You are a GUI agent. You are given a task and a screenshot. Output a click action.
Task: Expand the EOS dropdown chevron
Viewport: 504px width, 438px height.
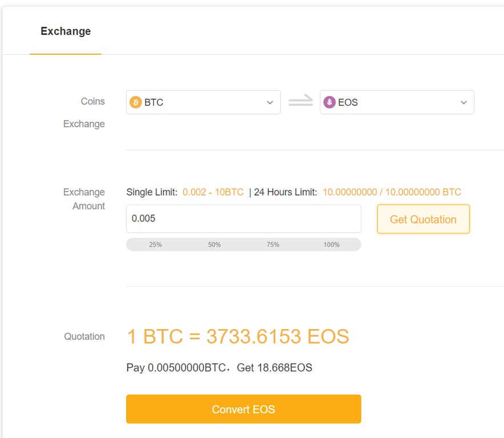(x=463, y=103)
